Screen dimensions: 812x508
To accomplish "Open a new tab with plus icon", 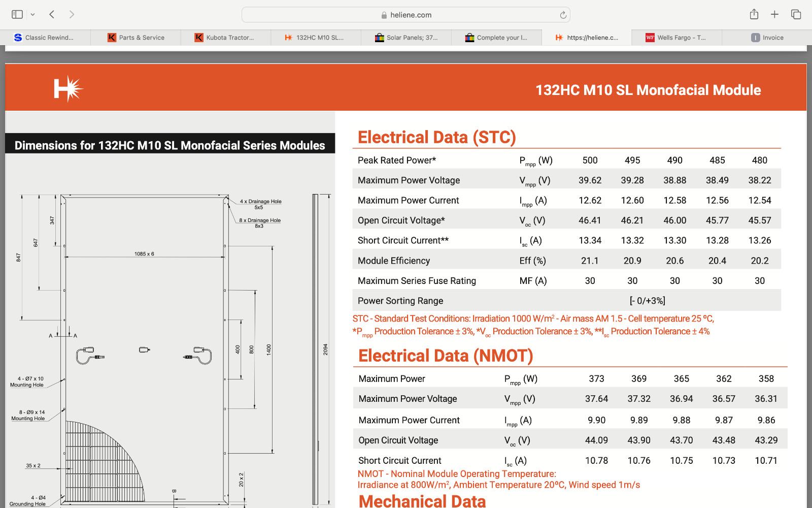I will [x=774, y=14].
